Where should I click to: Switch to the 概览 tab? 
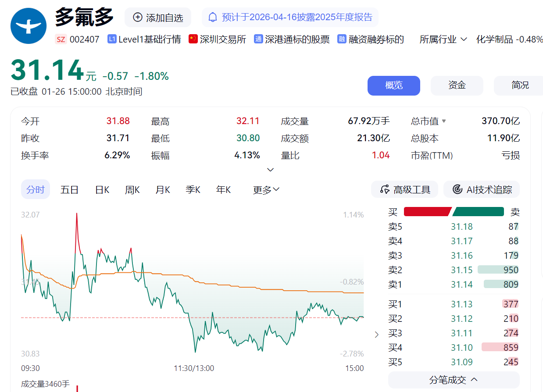coord(394,86)
